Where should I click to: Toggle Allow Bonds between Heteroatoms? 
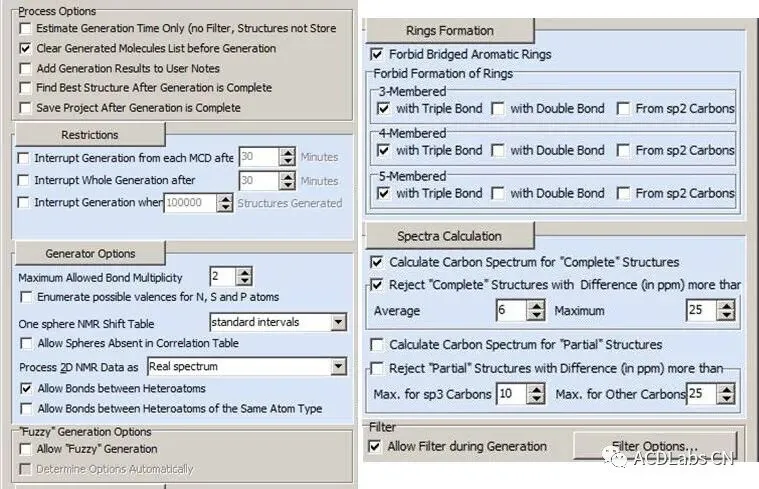26,389
